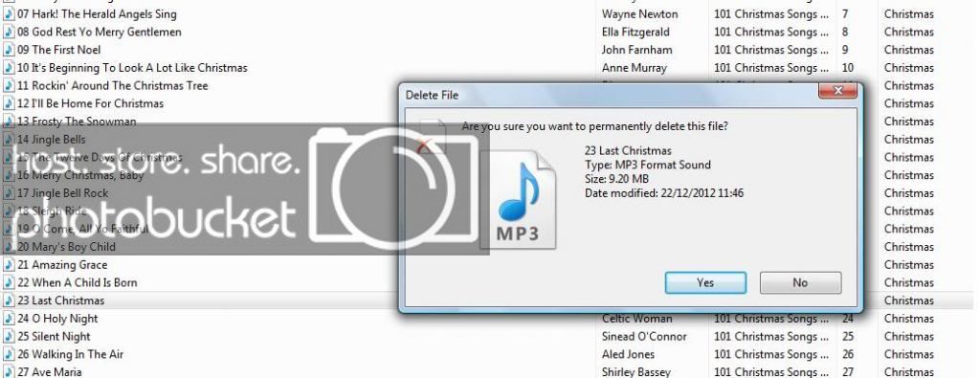Select file 10 It's Beginning To Look A Lot Like Christmas
Screen dimensions: 980x378
pos(132,68)
